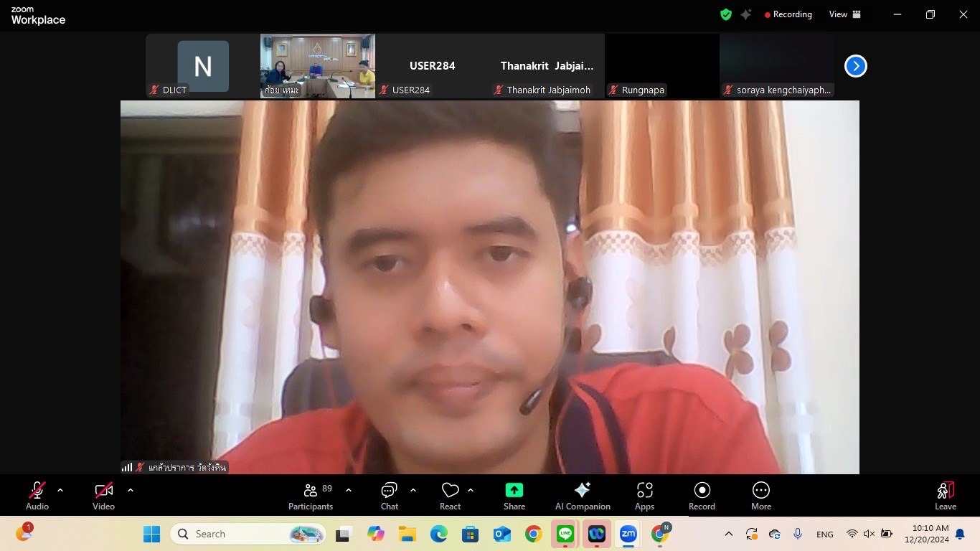This screenshot has width=980, height=551.
Task: Switch to LINE app on taskbar
Action: coord(565,534)
